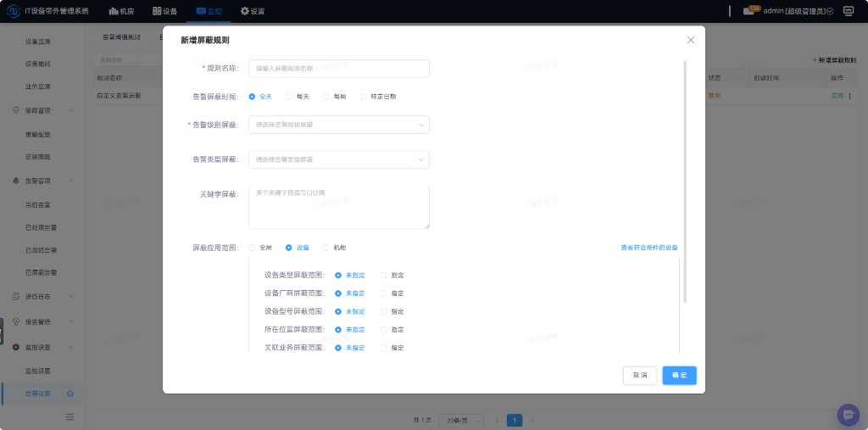
Task: Click the app logo in the header
Action: pos(14,11)
